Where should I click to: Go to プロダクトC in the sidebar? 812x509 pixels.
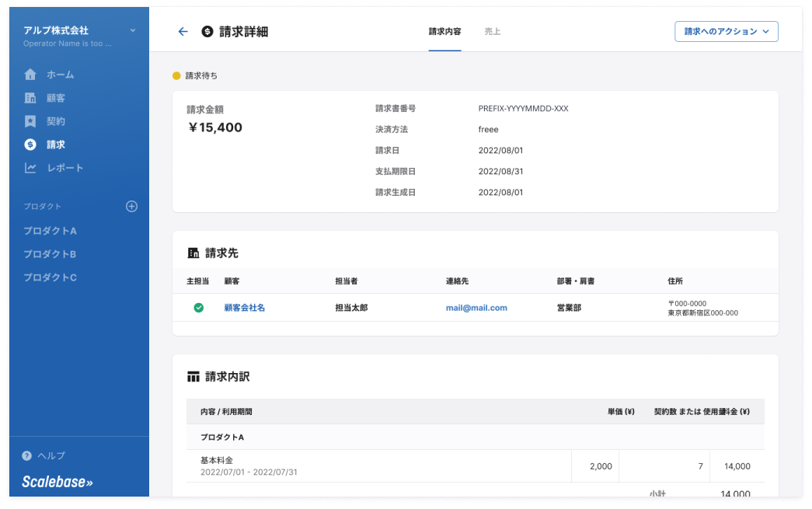pyautogui.click(x=50, y=277)
